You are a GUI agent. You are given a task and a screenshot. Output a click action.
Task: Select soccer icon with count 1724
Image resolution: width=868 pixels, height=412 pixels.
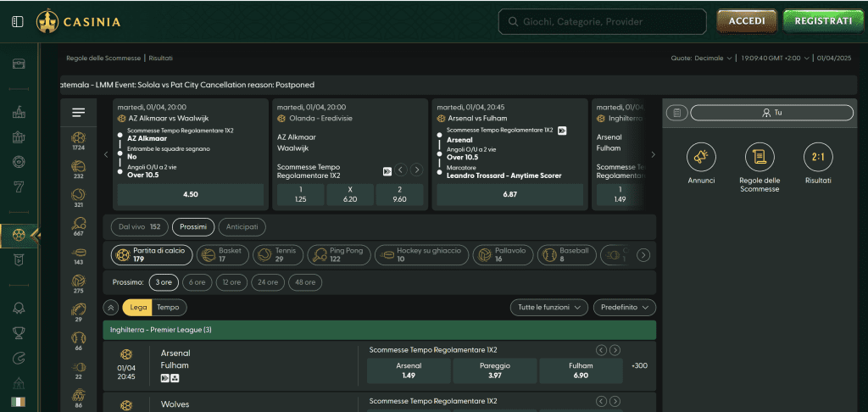tap(79, 142)
